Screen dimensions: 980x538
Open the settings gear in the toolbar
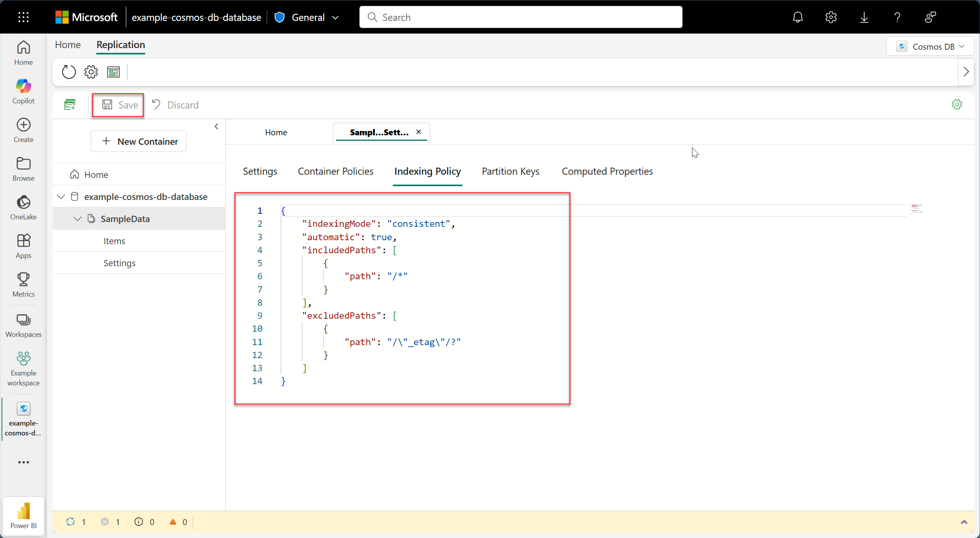pyautogui.click(x=91, y=72)
